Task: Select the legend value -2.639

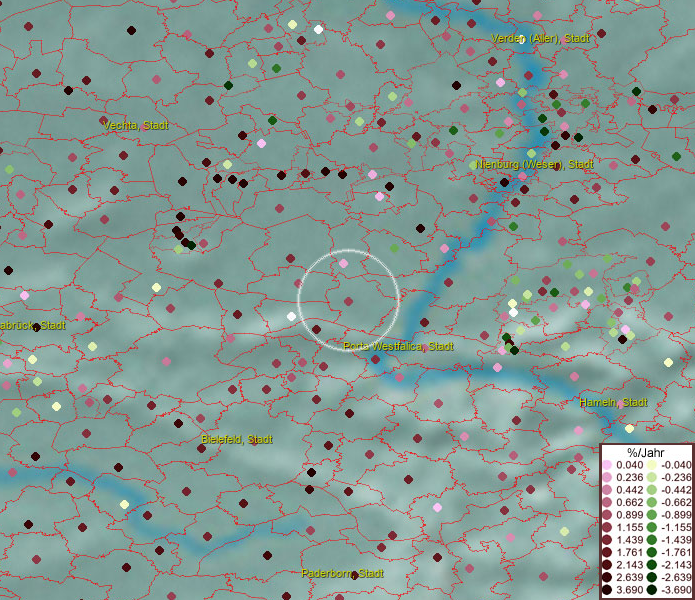Action: 676,577
